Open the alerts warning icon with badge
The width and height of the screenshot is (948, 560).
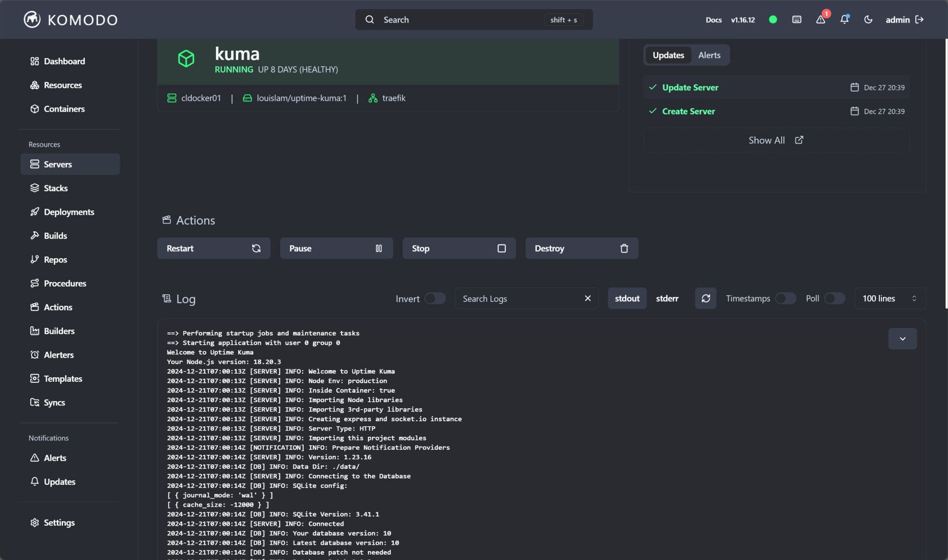tap(821, 19)
